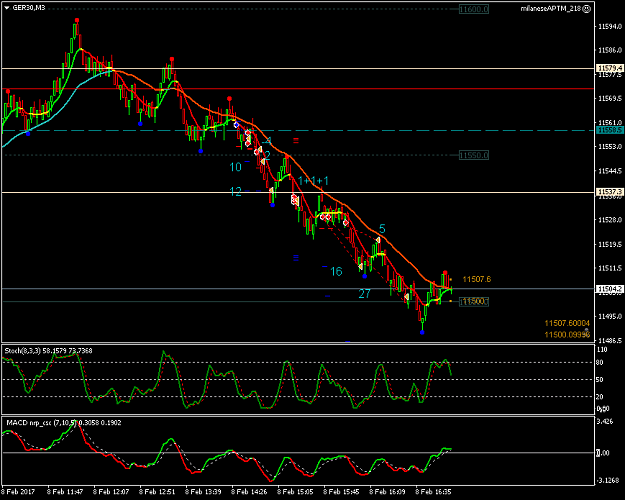The image size is (625, 500).
Task: Click the GER30,M3 chart symbol label
Action: [x=29, y=8]
